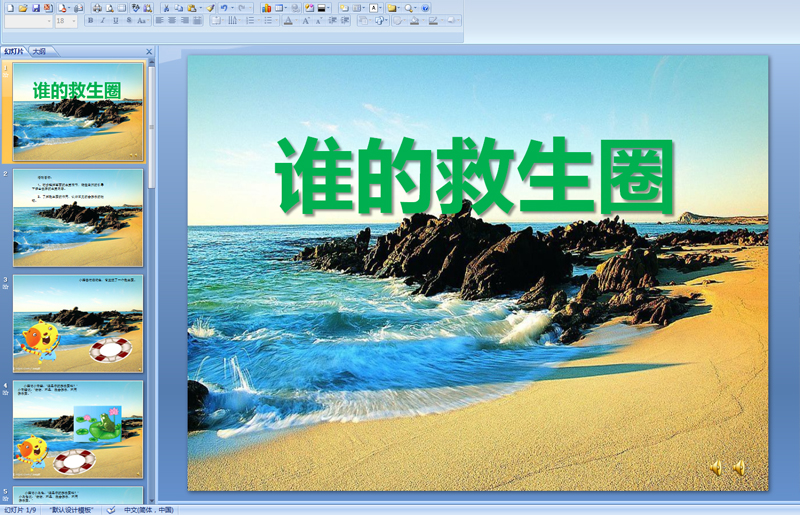
Task: Open the font color dropdown arrow
Action: [296, 20]
